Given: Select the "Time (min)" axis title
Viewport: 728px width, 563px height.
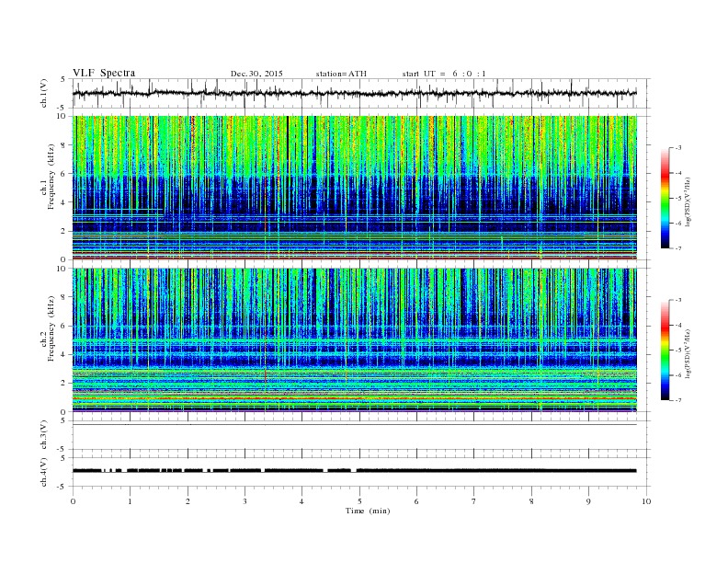Looking at the screenshot, I should click(368, 511).
